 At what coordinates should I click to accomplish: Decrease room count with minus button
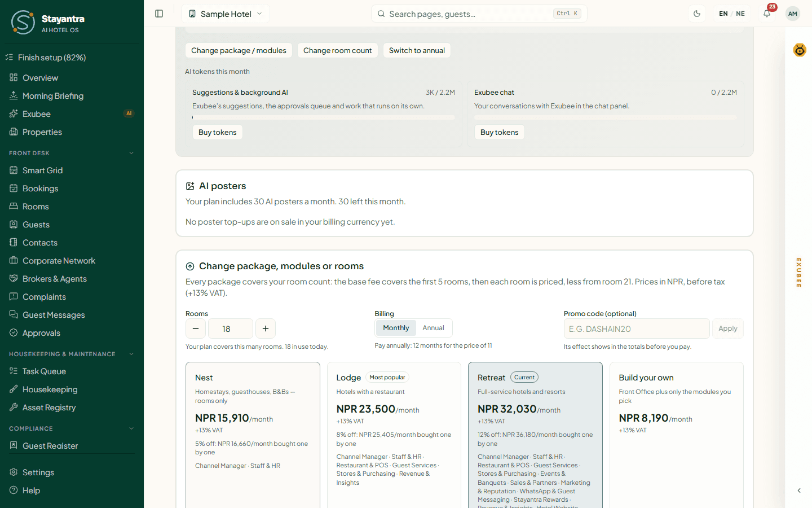pyautogui.click(x=196, y=329)
